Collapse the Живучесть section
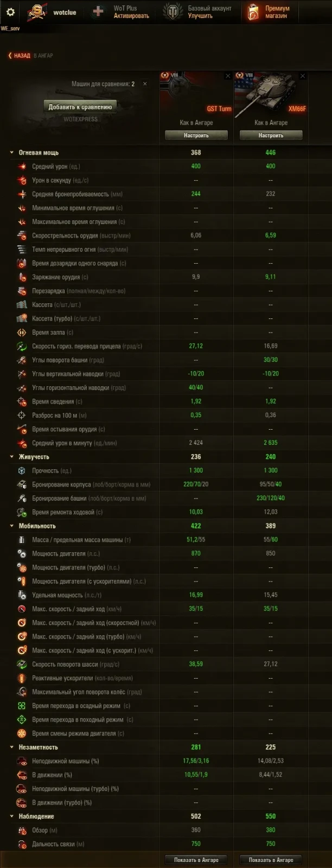The height and width of the screenshot is (868, 332). [11, 457]
